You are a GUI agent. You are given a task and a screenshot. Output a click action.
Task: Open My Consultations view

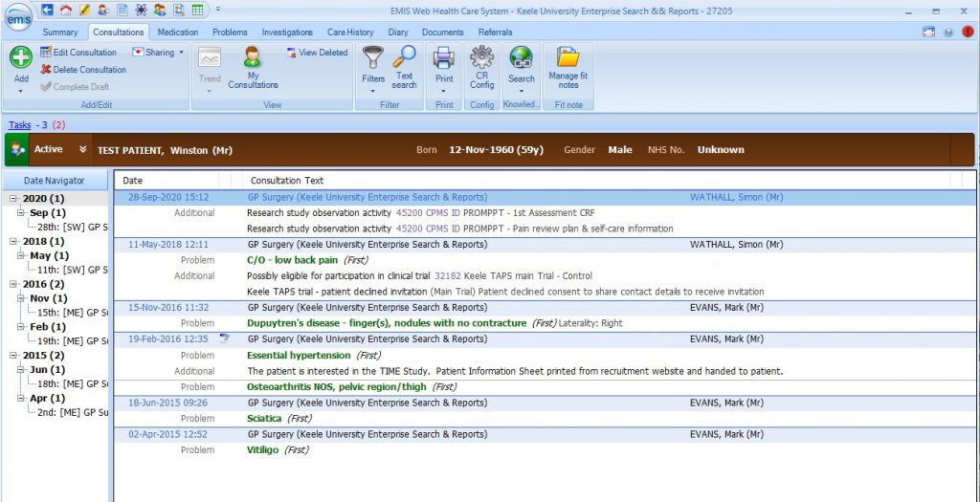coord(253,68)
